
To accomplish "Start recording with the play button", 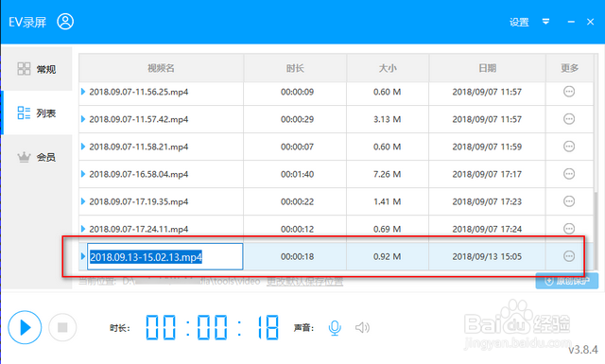I will click(x=25, y=327).
